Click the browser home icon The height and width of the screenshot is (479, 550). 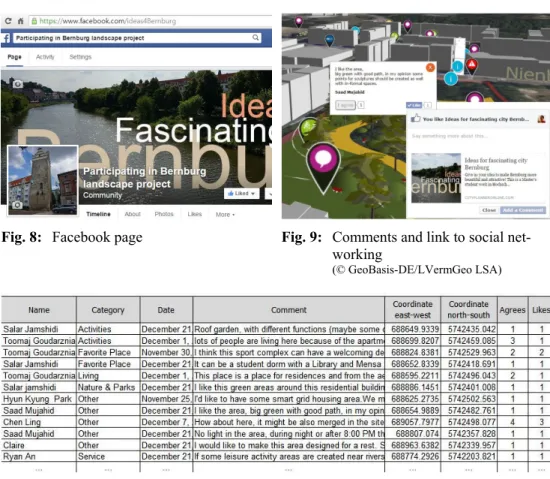(x=20, y=21)
